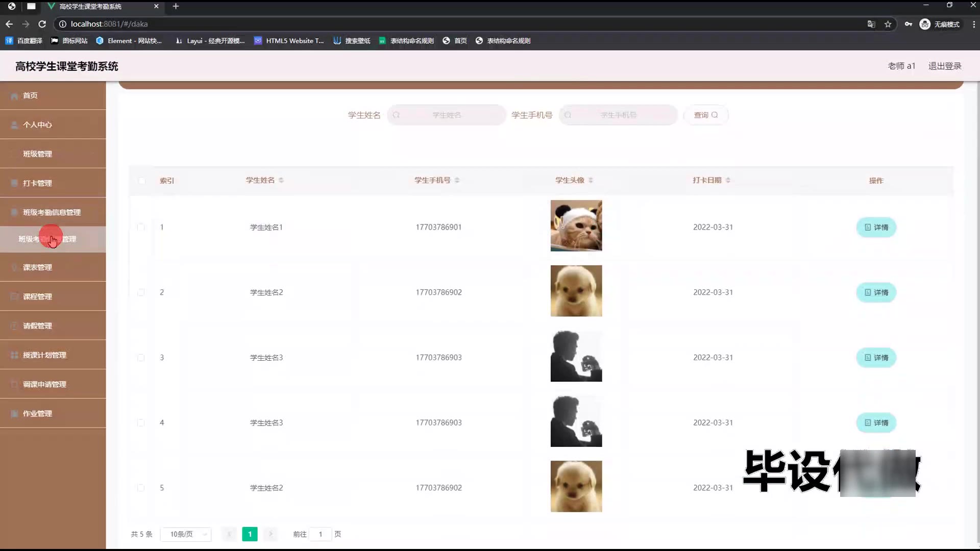Toggle the select-all header checkbox
980x551 pixels.
click(x=141, y=181)
